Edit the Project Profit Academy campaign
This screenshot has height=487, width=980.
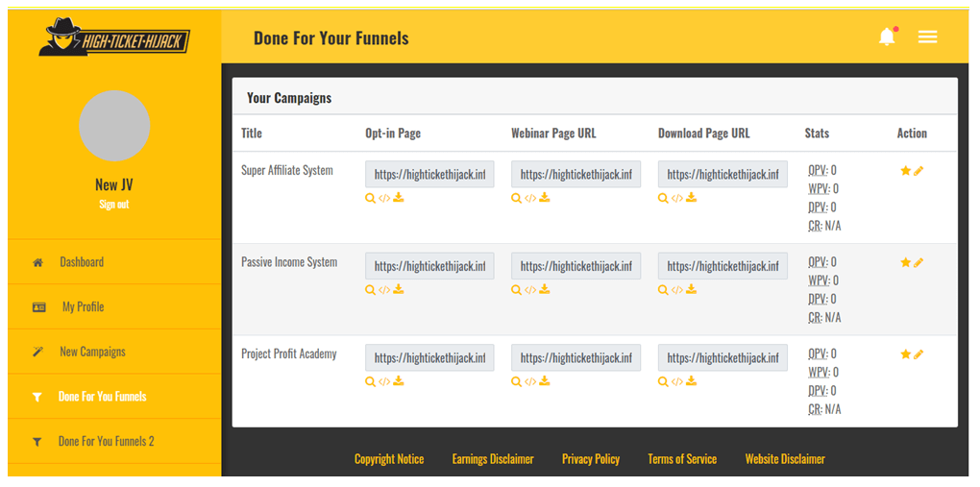(919, 354)
